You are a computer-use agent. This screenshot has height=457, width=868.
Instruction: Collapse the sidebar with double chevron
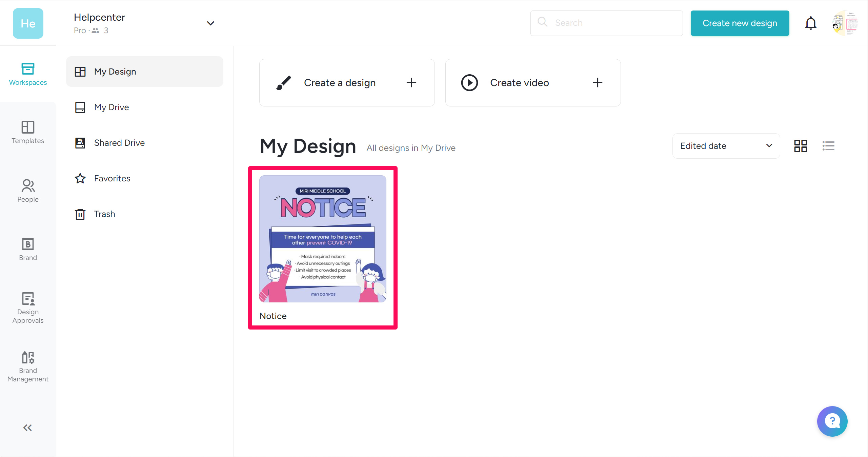(x=27, y=428)
